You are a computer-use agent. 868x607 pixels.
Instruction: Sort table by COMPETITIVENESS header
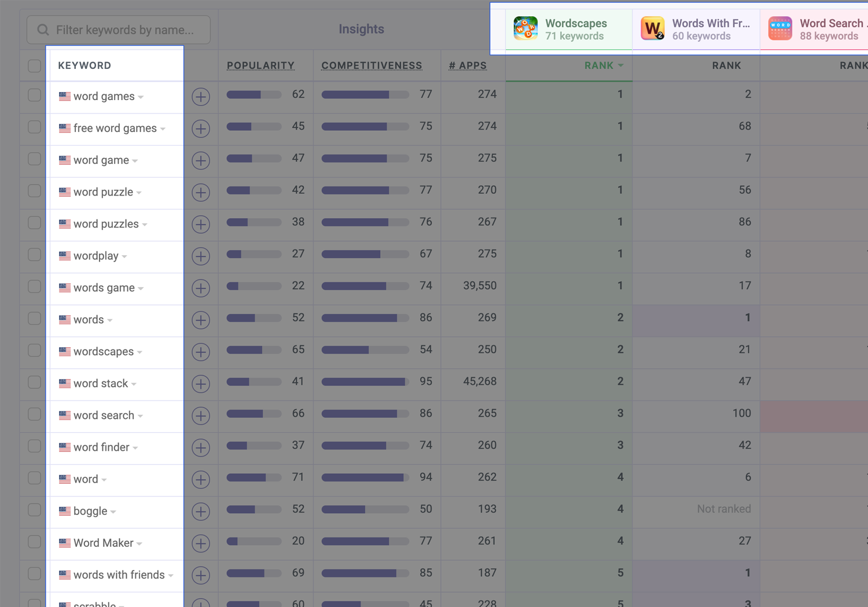point(372,65)
